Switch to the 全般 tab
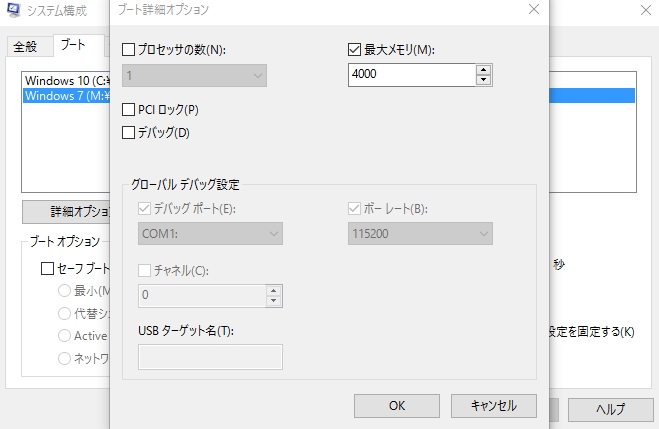Screen dimensions: 659x429 tap(25, 47)
